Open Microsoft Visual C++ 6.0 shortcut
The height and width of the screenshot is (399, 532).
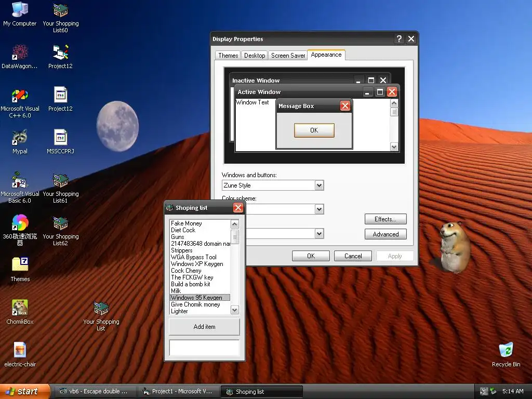20,103
